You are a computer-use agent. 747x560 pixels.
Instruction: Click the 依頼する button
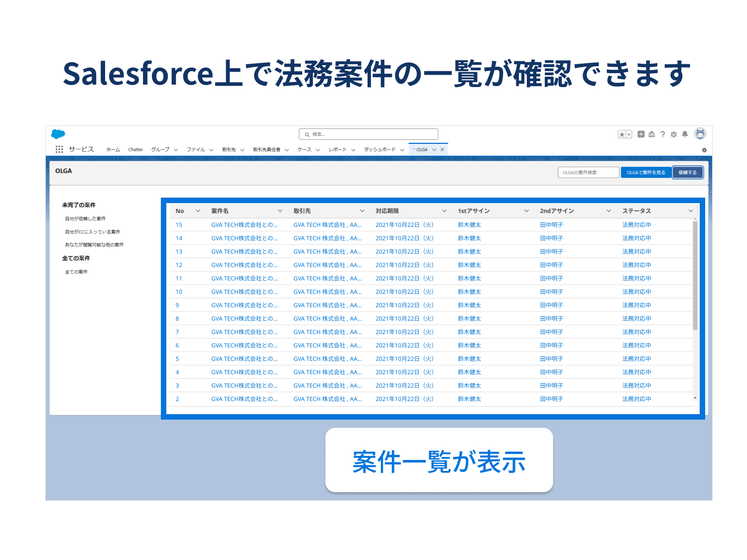(687, 173)
